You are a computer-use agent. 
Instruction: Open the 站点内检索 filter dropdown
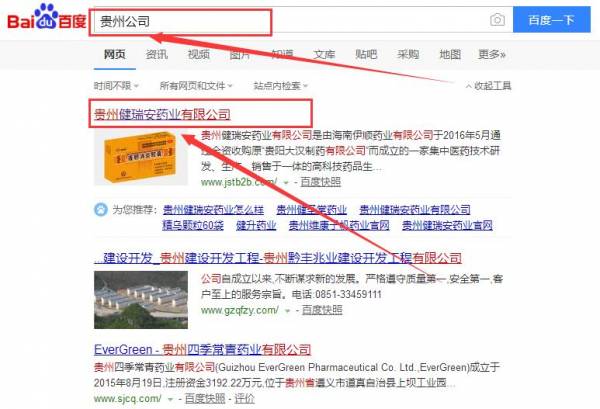pyautogui.click(x=280, y=86)
